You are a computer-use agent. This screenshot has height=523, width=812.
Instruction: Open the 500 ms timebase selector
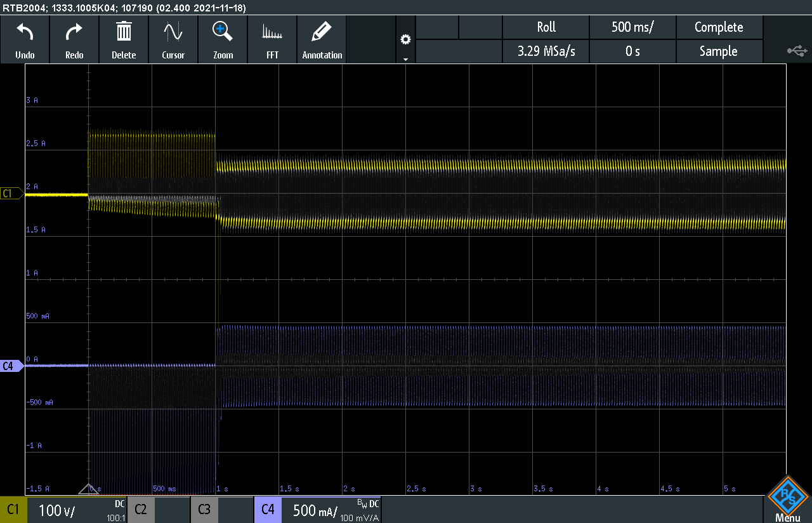point(632,27)
